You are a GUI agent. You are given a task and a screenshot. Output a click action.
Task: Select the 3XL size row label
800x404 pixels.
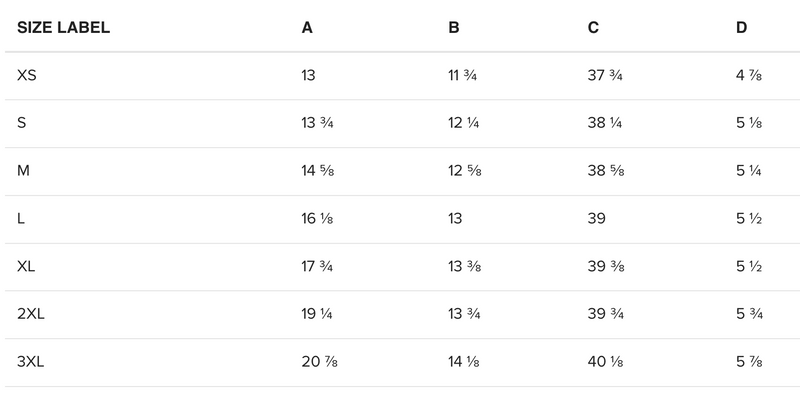pyautogui.click(x=32, y=363)
